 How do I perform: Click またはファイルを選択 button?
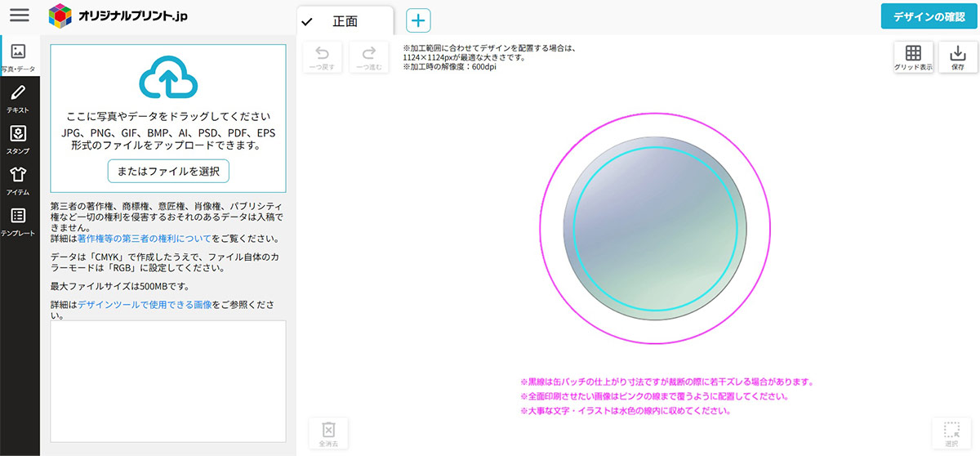tap(168, 171)
